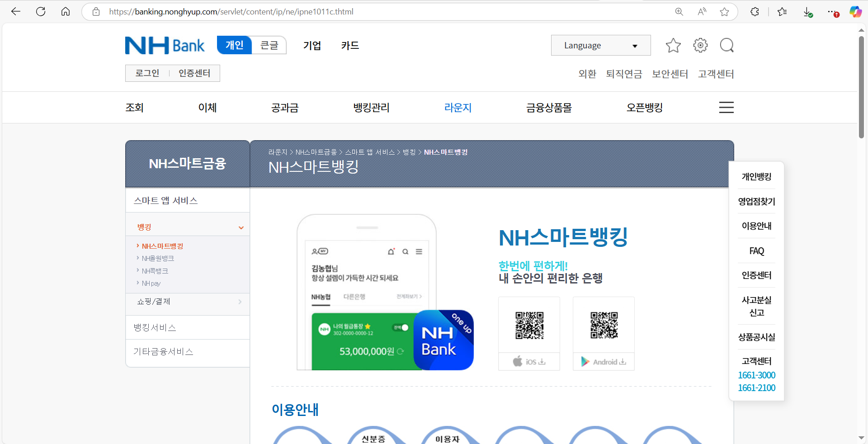Click the iOS QR code
The width and height of the screenshot is (868, 444).
(x=529, y=325)
